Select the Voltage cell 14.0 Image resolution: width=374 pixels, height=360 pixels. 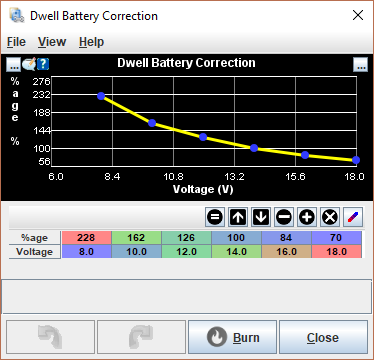pyautogui.click(x=236, y=251)
